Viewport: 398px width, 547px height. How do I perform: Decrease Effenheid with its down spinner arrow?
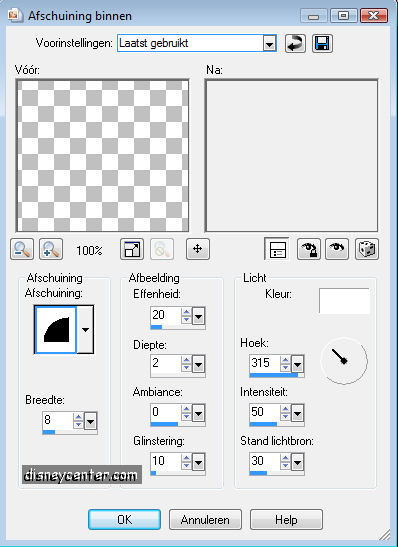[187, 320]
